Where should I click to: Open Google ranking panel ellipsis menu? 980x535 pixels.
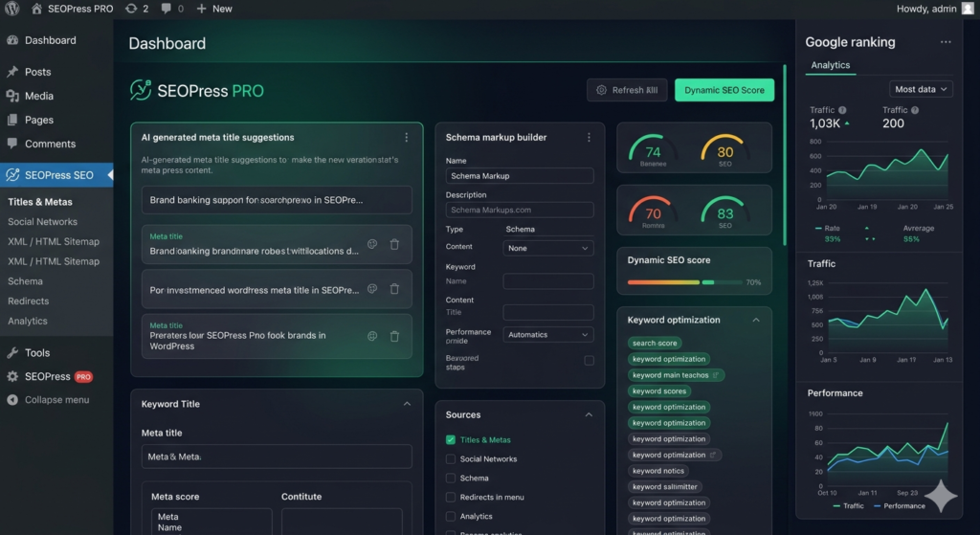pos(946,42)
